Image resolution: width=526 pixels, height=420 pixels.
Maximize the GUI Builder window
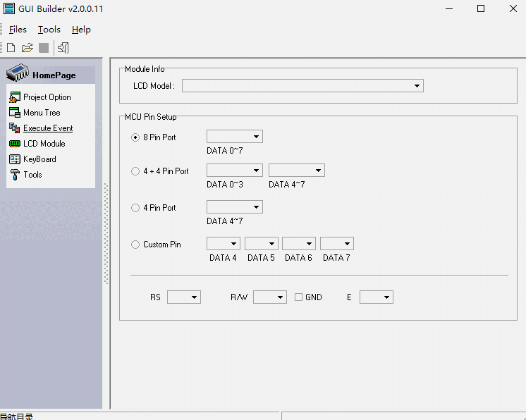tap(481, 8)
